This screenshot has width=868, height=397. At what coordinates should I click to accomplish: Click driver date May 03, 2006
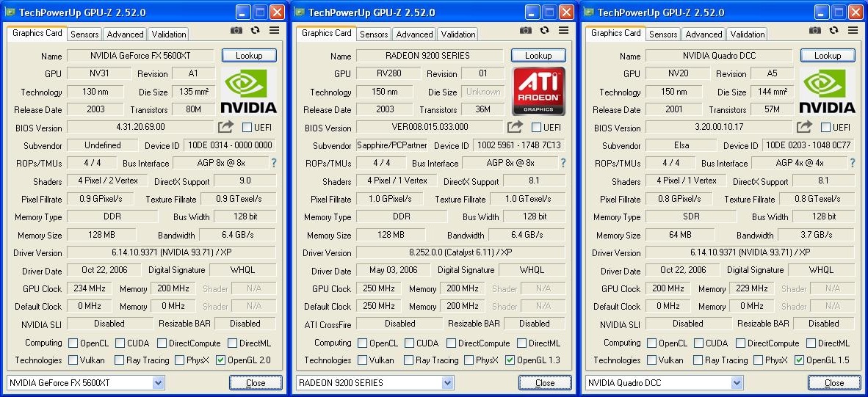click(394, 270)
